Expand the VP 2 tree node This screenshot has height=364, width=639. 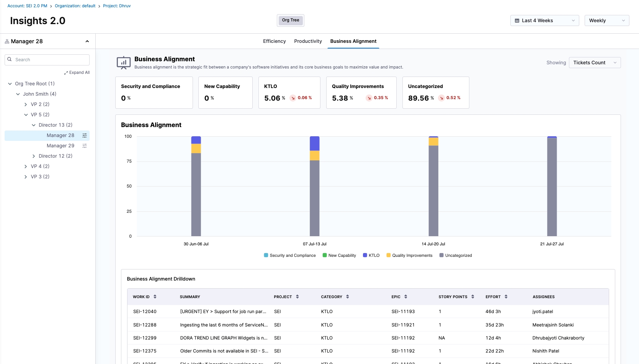coord(26,104)
